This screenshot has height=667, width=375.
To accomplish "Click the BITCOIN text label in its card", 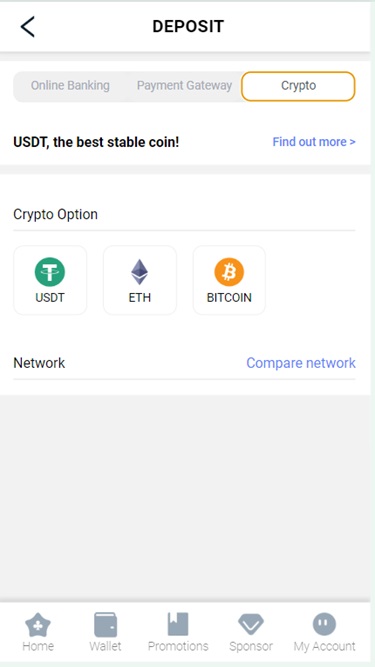I will point(229,298).
